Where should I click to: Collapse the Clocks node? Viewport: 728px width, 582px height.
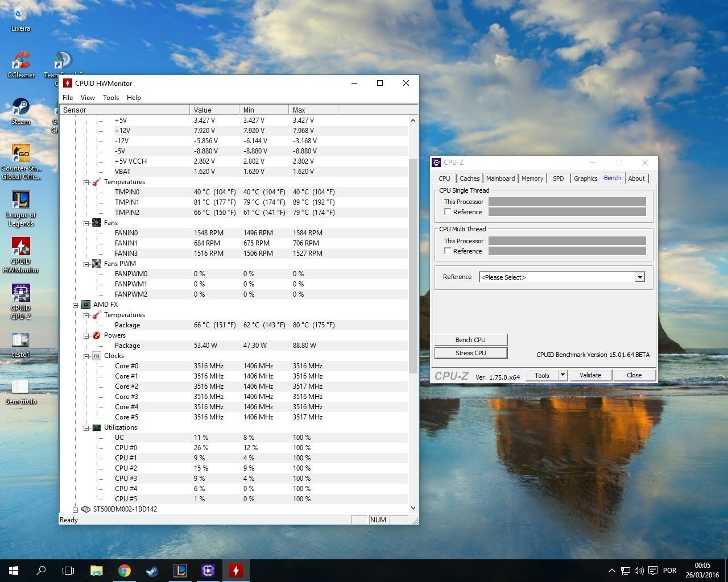(x=86, y=356)
